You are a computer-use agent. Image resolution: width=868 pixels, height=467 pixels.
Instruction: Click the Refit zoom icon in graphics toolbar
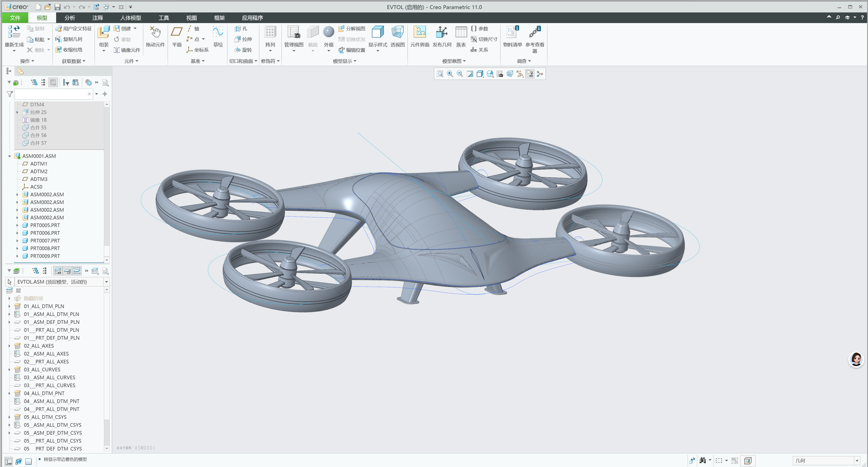[x=440, y=74]
